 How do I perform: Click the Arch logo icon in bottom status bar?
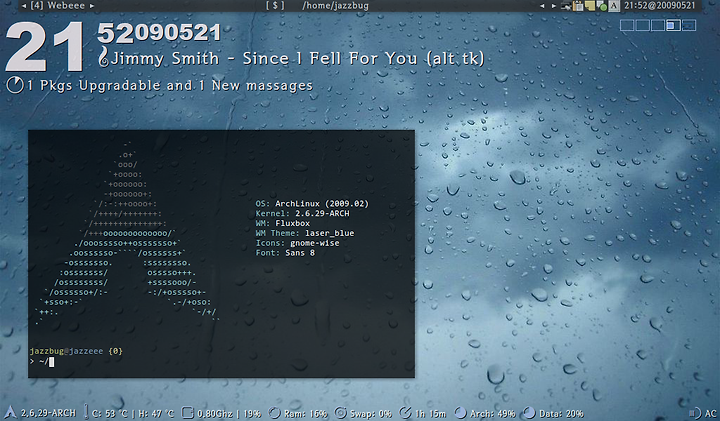click(10, 413)
